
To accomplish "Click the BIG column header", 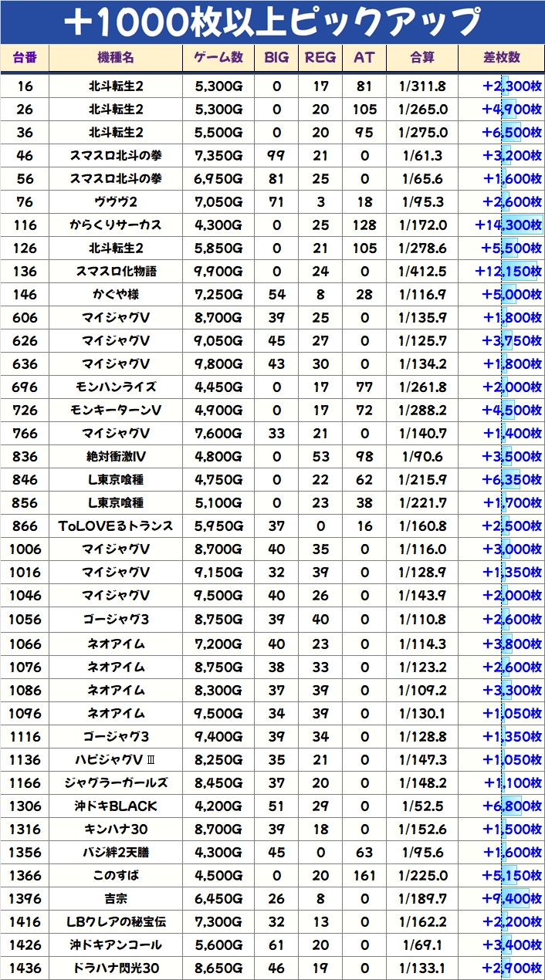I will 276,58.
